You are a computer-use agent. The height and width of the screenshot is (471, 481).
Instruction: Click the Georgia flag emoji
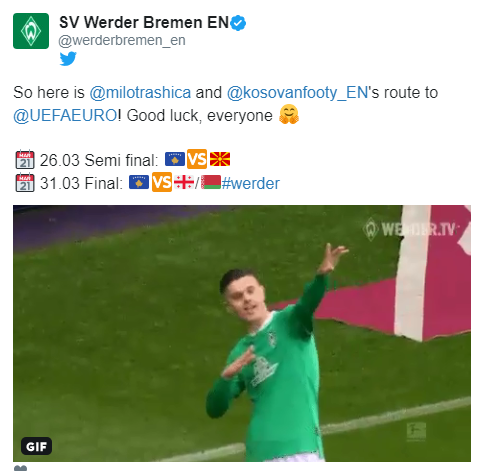184,182
